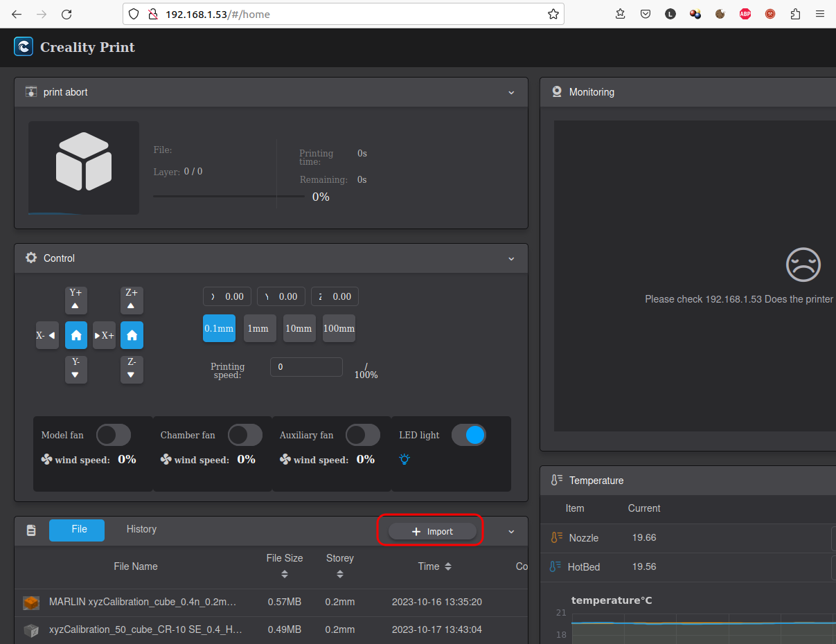Select the 0.1mm step size
This screenshot has width=836, height=644.
click(x=219, y=328)
